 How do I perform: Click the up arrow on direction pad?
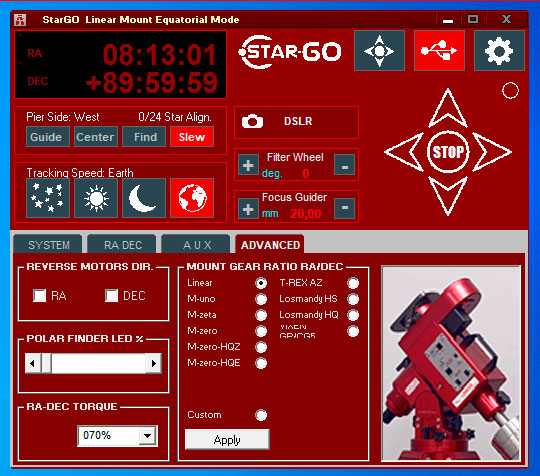[x=448, y=108]
